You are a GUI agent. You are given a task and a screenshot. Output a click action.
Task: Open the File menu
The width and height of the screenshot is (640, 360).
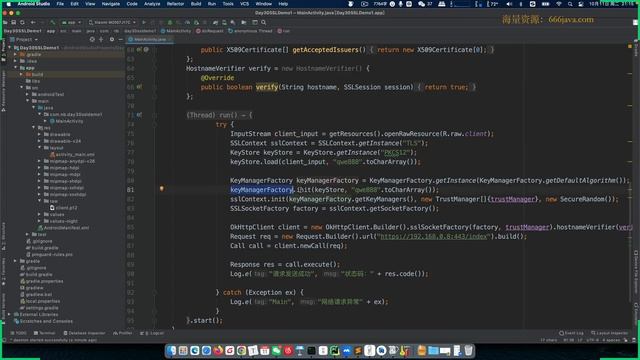60,4
